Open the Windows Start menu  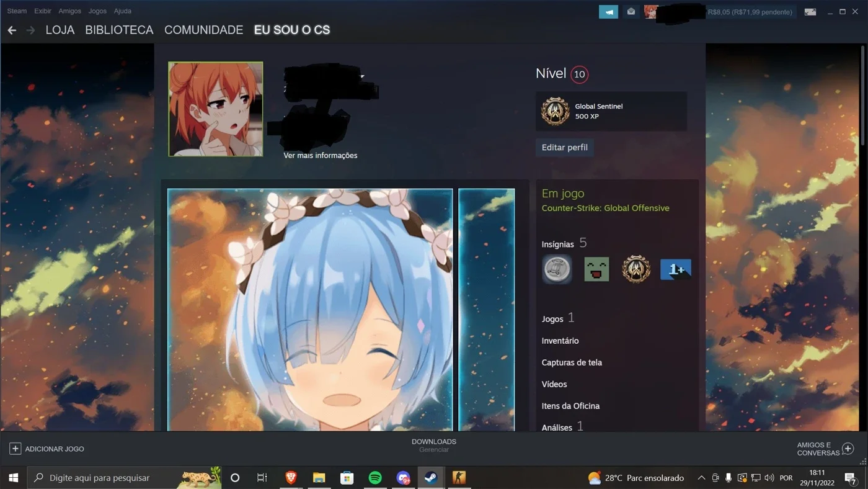(x=13, y=478)
